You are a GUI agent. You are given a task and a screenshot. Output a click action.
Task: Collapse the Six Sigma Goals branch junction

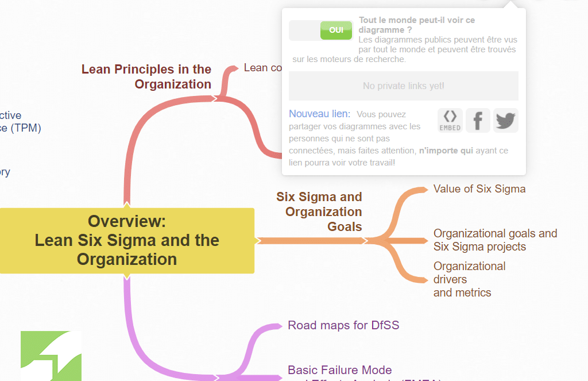coord(365,240)
